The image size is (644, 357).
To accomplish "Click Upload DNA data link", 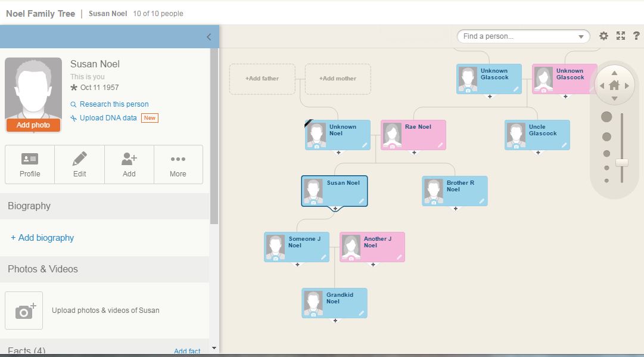I will 108,118.
